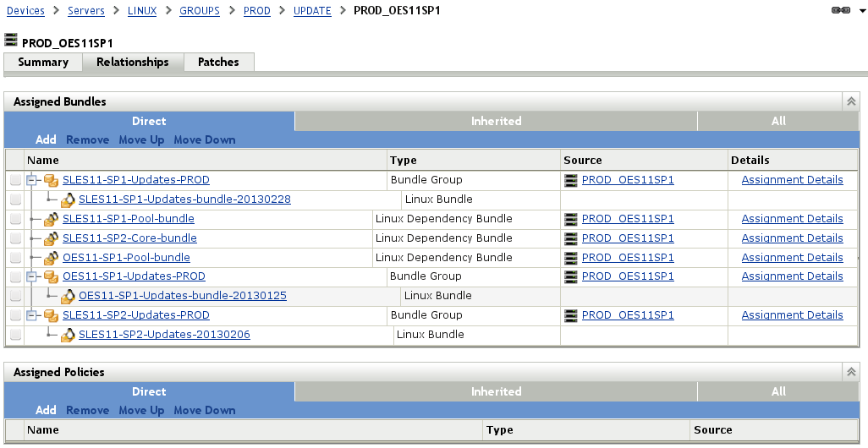This screenshot has height=448, width=868.
Task: Open the SLES11-SP2-Updates-20130206 link
Action: tap(164, 335)
